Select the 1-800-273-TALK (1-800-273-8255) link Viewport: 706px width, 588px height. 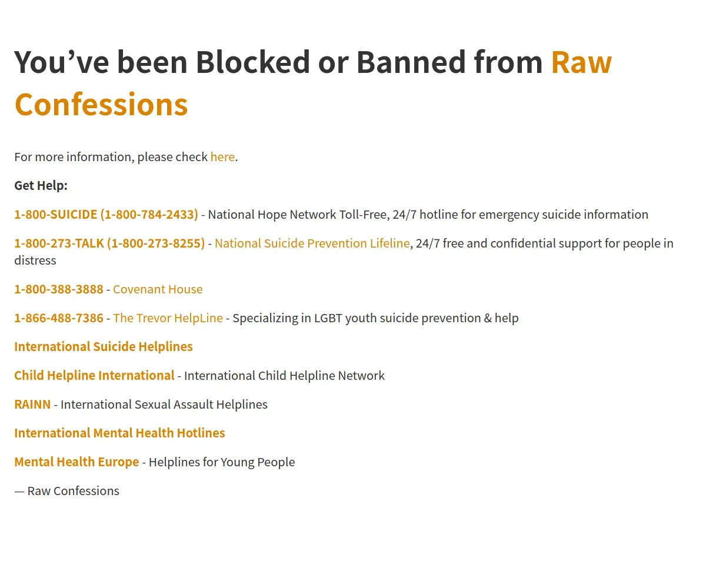tap(109, 243)
